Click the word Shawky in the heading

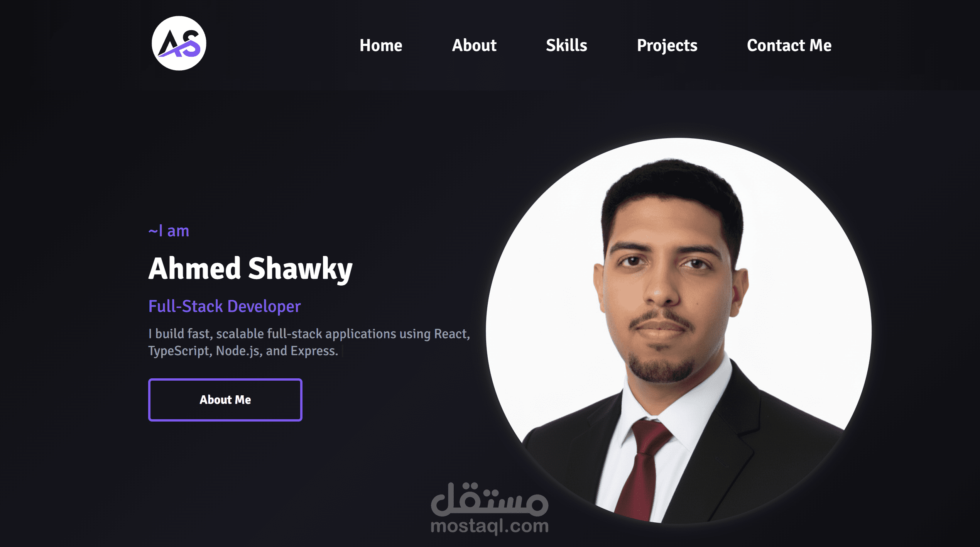point(300,269)
